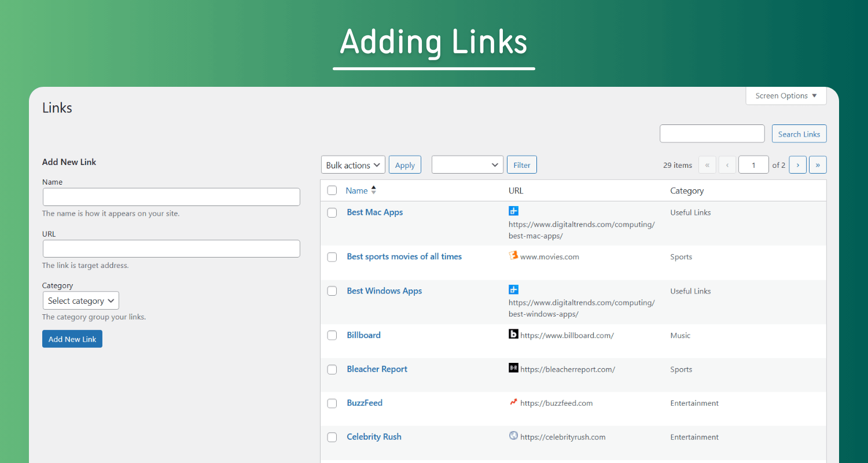Click the globe icon for Celebrity Rush
Screen dimensions: 868x463
513,435
